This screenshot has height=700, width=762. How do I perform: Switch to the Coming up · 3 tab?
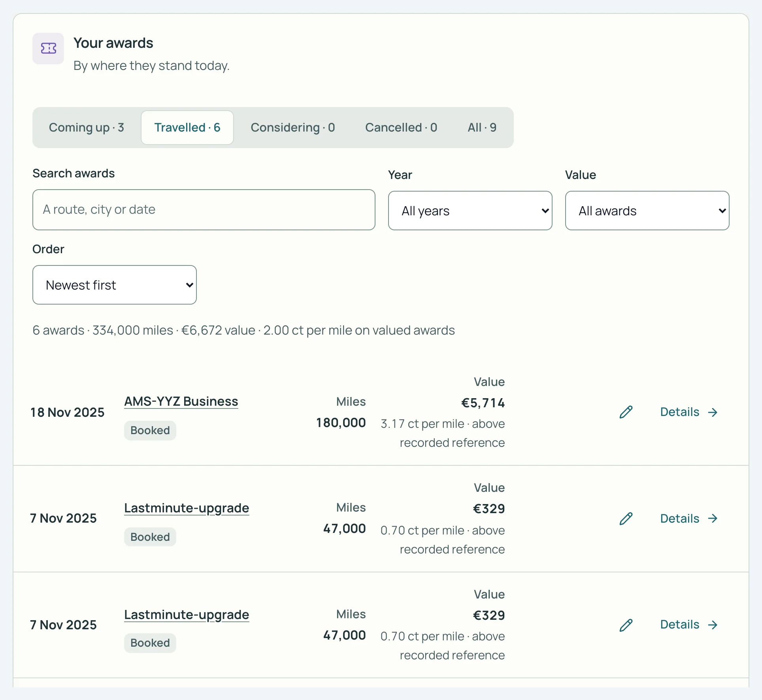tap(87, 128)
